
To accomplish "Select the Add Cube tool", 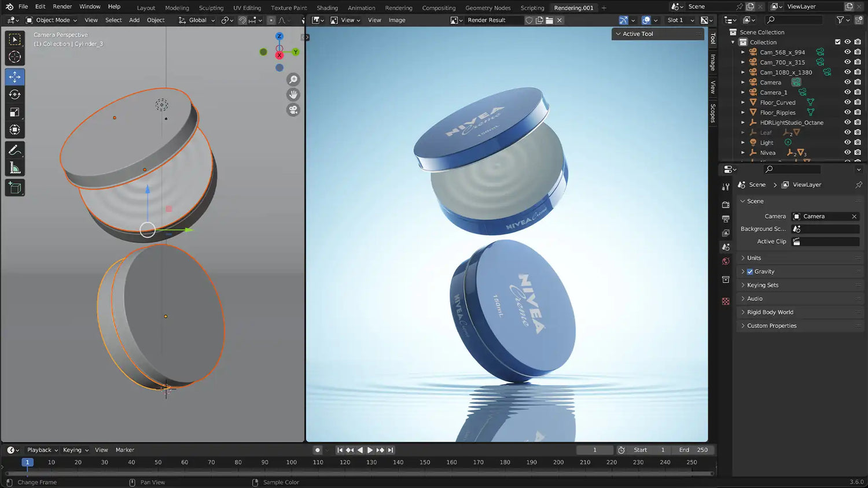I will coord(15,188).
